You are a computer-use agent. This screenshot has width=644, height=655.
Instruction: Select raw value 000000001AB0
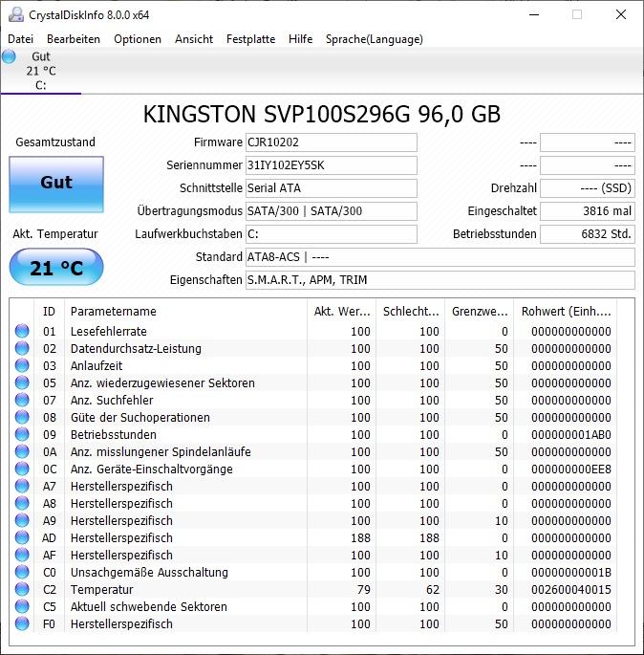571,435
